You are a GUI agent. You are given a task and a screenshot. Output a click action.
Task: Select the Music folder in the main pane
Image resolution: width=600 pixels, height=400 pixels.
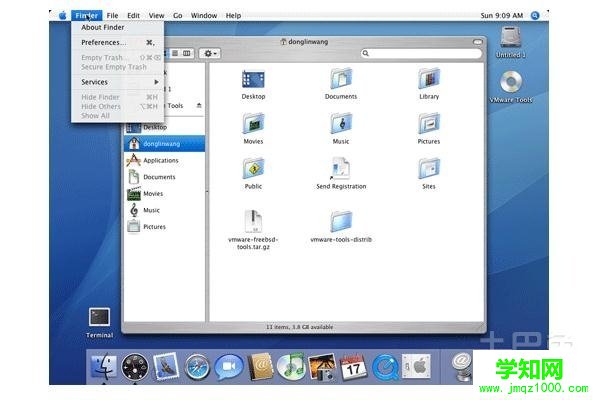pyautogui.click(x=341, y=124)
